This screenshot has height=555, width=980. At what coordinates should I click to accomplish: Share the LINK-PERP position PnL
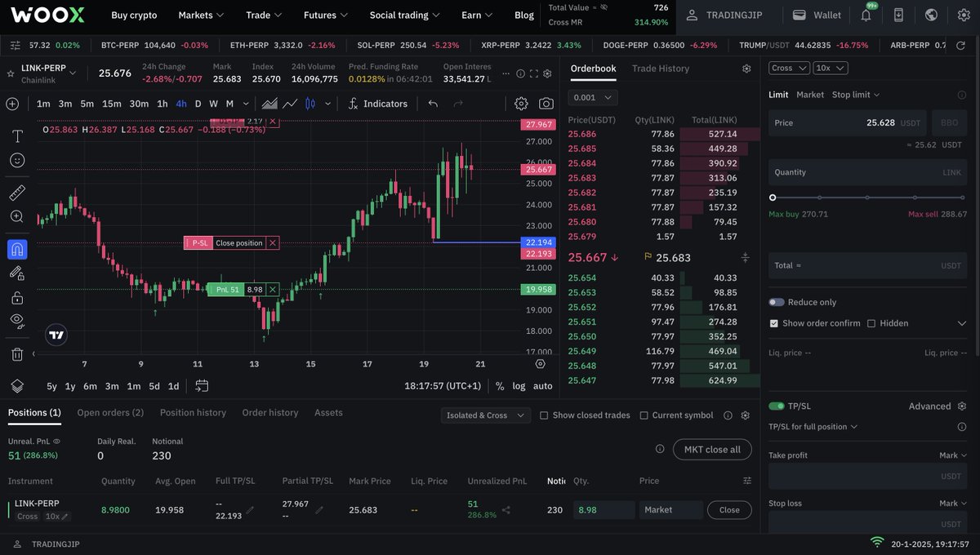(x=506, y=510)
